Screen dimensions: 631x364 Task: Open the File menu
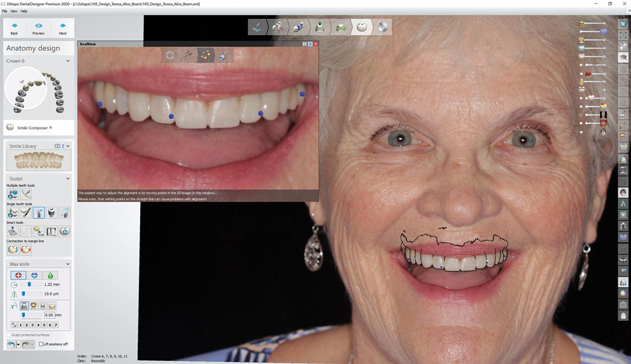tap(4, 11)
